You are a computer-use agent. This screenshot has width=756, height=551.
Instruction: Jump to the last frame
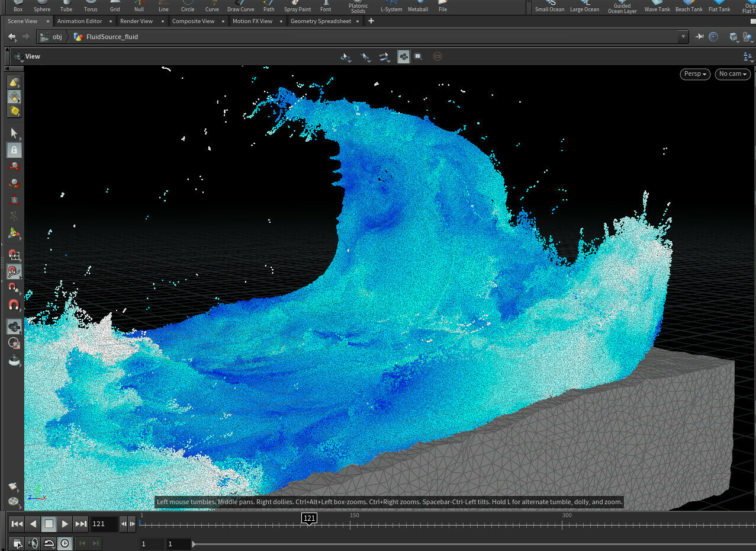point(81,524)
